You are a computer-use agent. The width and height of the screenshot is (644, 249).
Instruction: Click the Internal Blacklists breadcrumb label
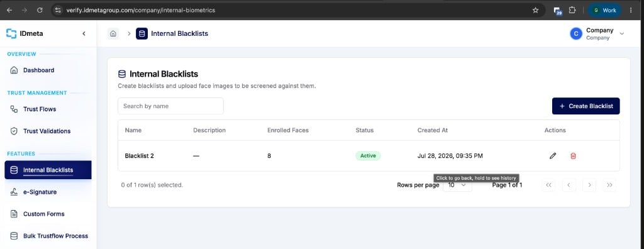tap(179, 34)
